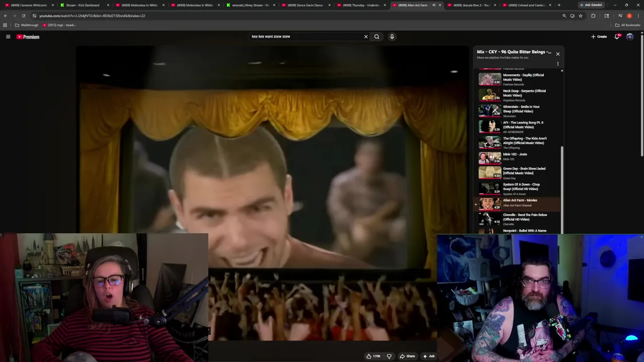Select Nonpoint - Bullet With A Name
The image size is (644, 362).
click(x=518, y=231)
